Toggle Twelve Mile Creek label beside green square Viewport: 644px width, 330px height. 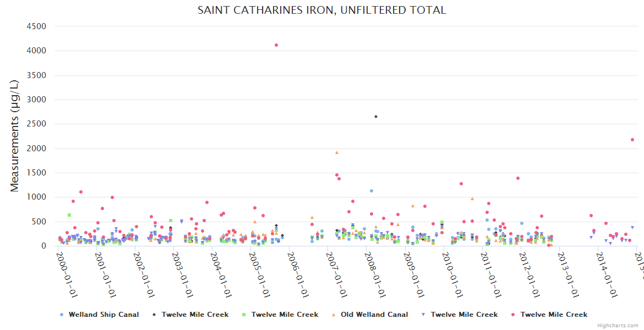click(x=285, y=315)
